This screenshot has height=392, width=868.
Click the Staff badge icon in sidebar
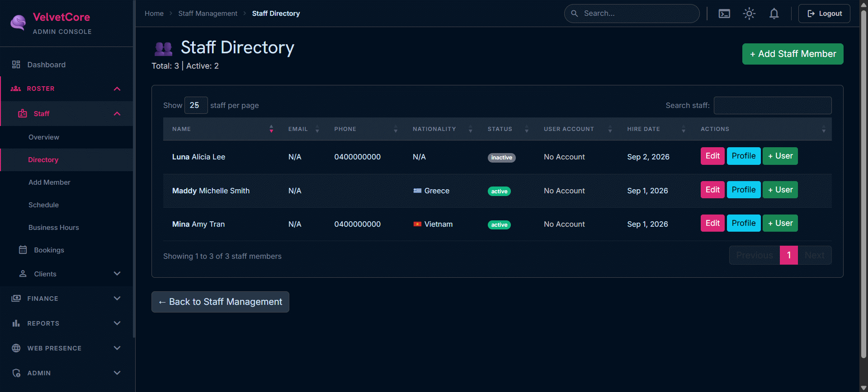click(x=23, y=113)
